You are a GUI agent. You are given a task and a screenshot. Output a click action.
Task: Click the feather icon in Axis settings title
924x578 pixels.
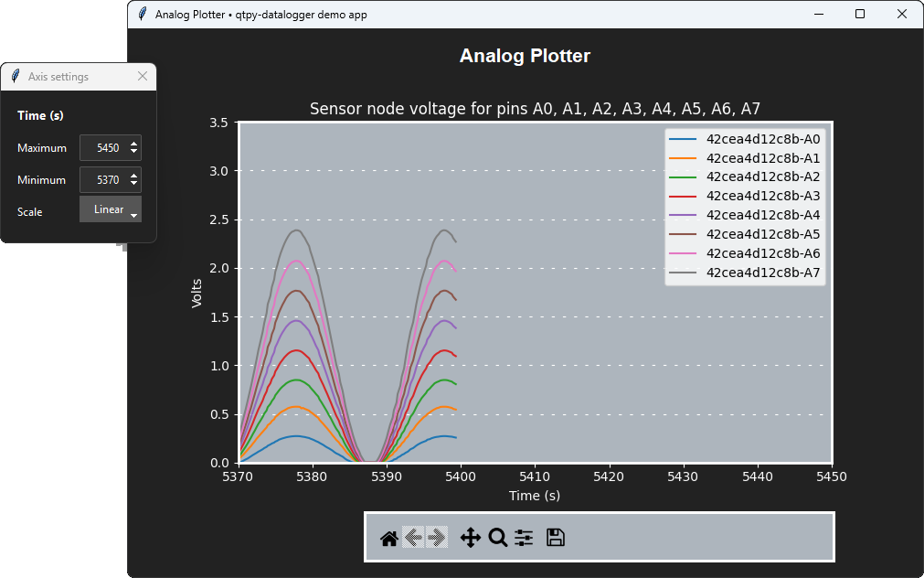click(x=16, y=77)
